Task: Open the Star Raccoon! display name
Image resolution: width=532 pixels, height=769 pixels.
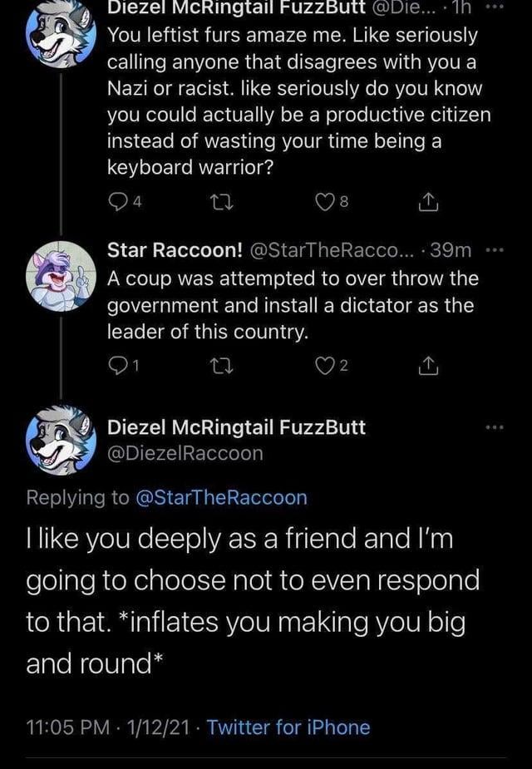Action: point(175,249)
